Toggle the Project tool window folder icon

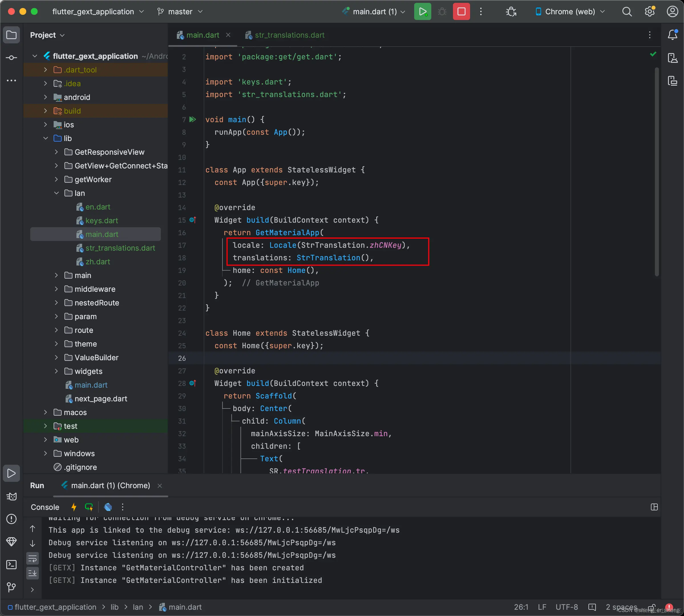tap(11, 35)
